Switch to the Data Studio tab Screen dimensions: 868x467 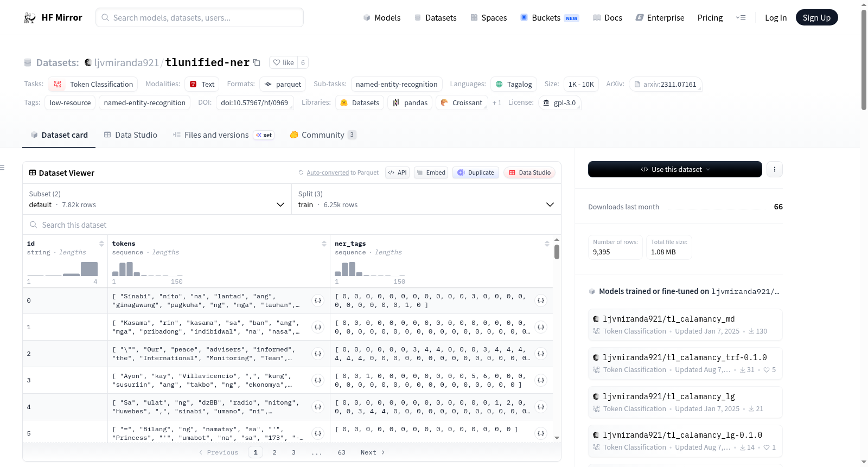coord(131,135)
